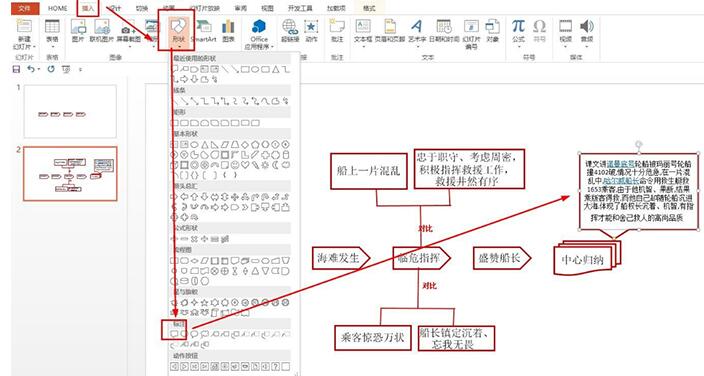Pick the rectangular callout shape under 标注
The height and width of the screenshot is (376, 704).
[x=174, y=334]
